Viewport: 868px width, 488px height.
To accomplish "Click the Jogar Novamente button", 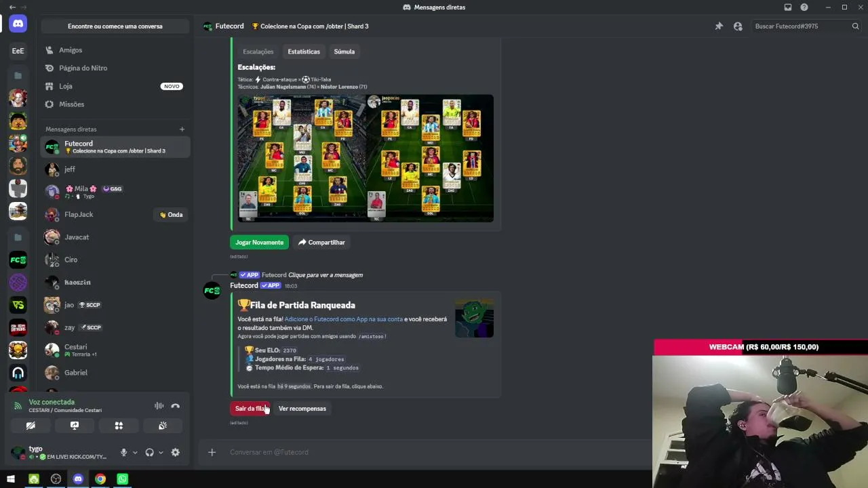I will [x=259, y=243].
